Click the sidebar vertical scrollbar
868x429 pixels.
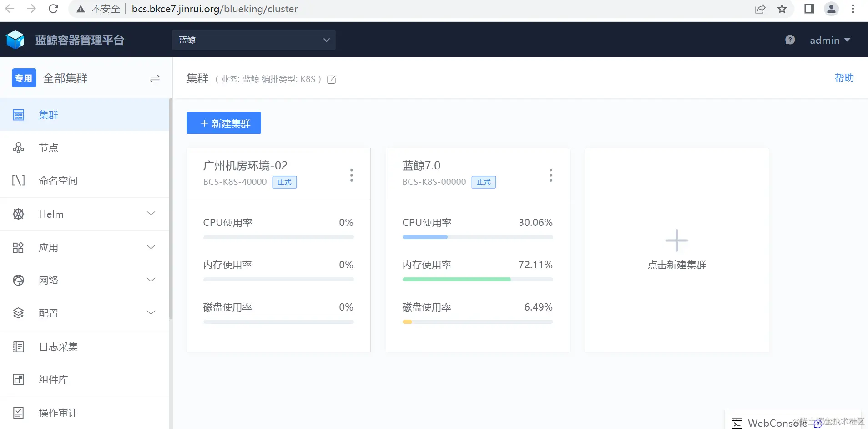[171, 209]
